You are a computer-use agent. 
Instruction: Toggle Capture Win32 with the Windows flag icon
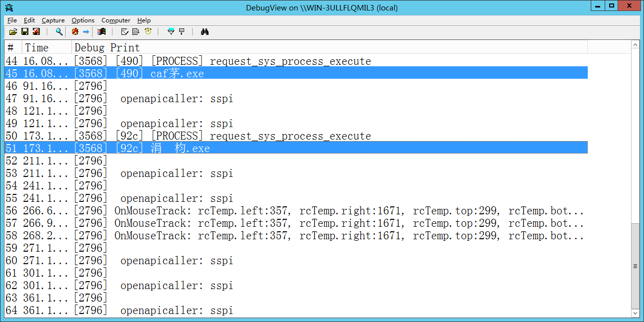[x=102, y=31]
